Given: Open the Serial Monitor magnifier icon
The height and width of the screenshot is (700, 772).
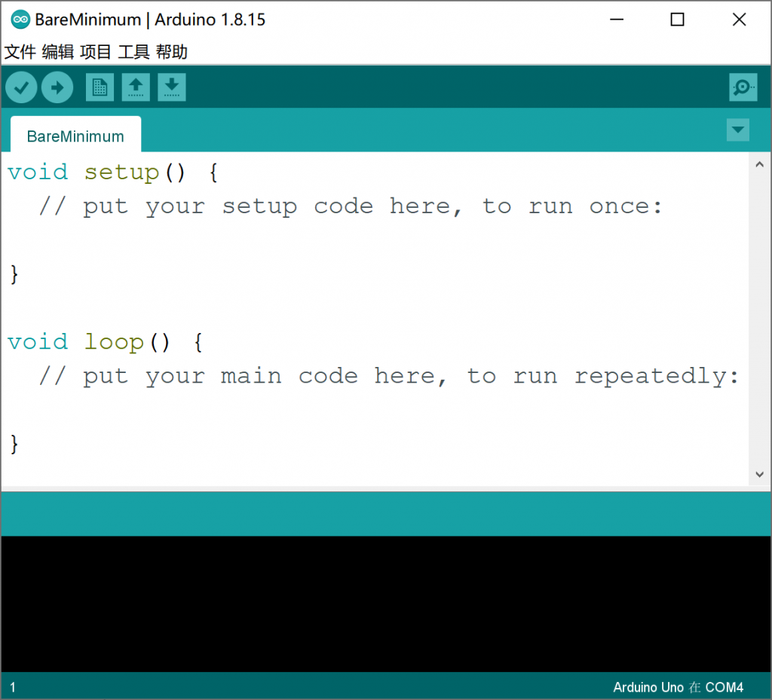Looking at the screenshot, I should pos(743,87).
